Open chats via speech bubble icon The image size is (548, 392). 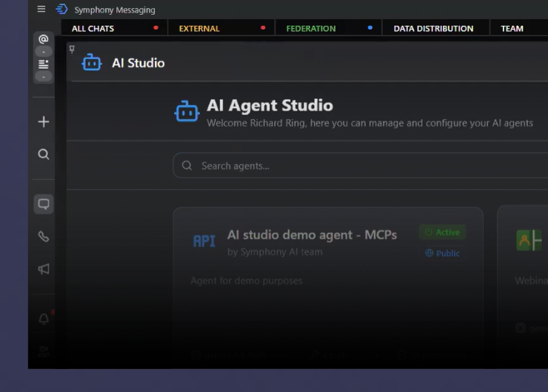pos(44,204)
